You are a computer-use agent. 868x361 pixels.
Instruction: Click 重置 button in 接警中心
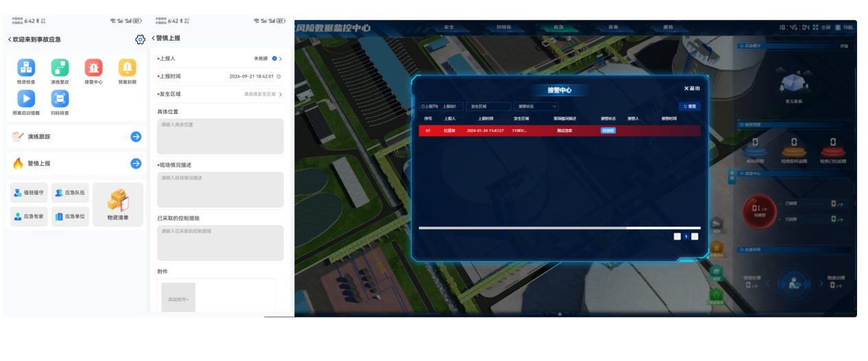click(x=690, y=106)
